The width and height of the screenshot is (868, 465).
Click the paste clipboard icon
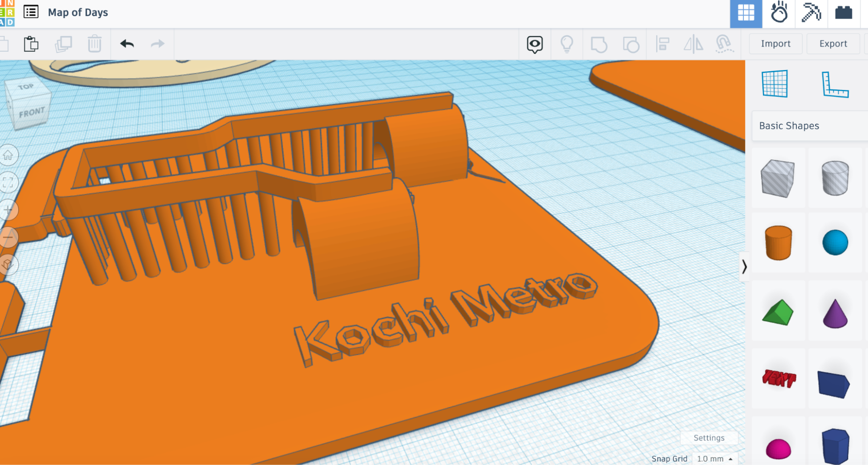coord(31,44)
